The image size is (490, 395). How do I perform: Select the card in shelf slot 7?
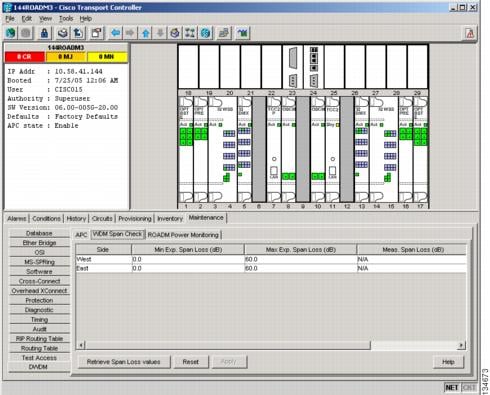274,149
